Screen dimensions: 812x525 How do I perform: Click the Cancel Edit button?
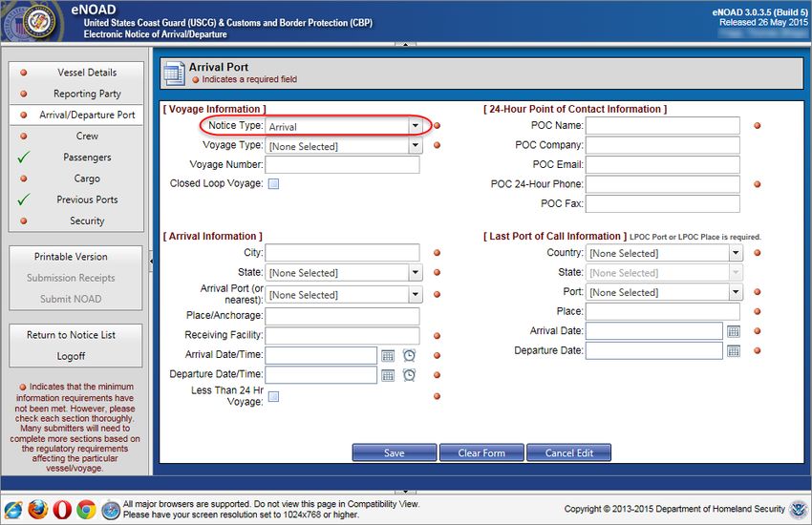[x=568, y=452]
